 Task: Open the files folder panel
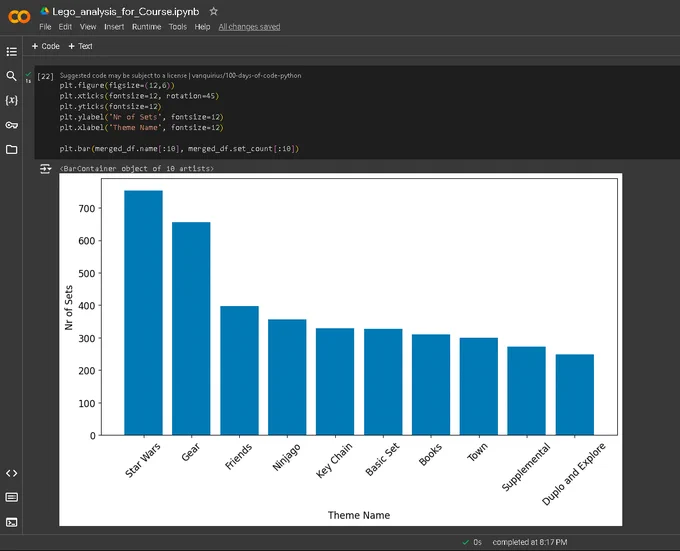pos(11,150)
